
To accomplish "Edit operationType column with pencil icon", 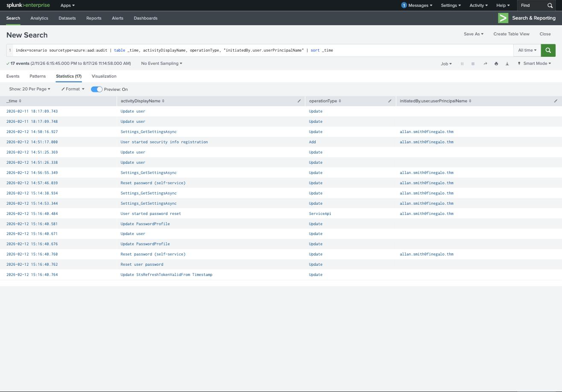I will coord(390,101).
